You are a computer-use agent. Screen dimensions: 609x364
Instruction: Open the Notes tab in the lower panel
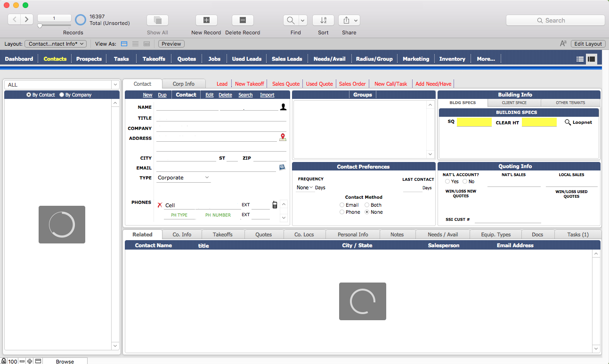(x=397, y=234)
